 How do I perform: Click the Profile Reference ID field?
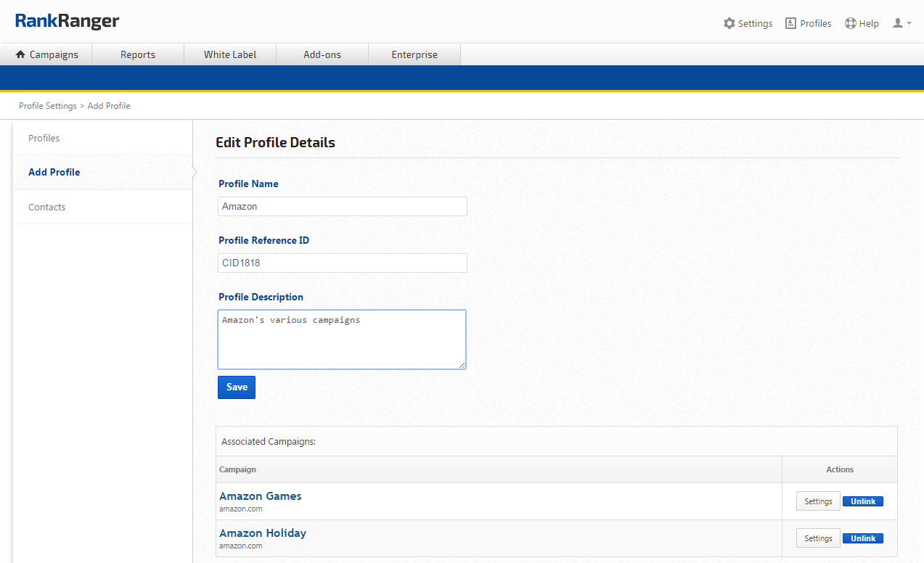tap(343, 263)
